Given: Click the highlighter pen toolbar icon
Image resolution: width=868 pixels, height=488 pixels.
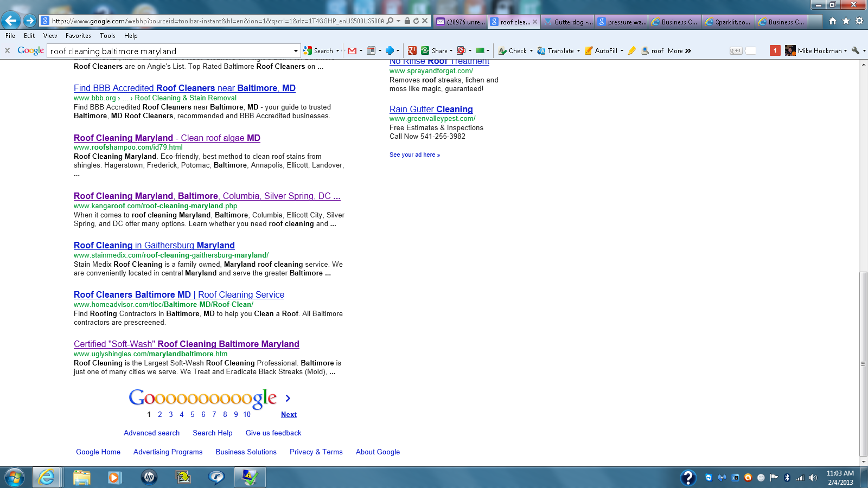Looking at the screenshot, I should tap(631, 51).
